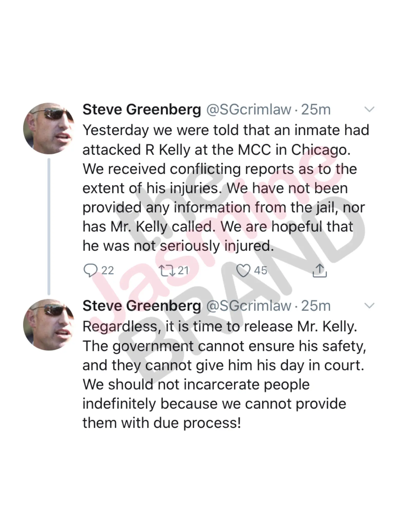
Task: Click the reply count 22
Action: coord(107,271)
